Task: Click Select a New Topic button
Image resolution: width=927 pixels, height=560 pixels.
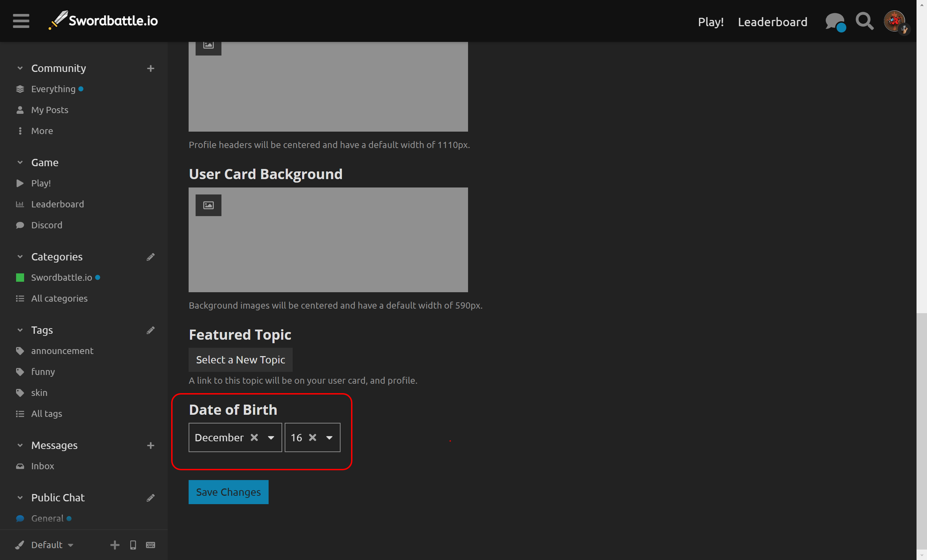Action: (240, 360)
